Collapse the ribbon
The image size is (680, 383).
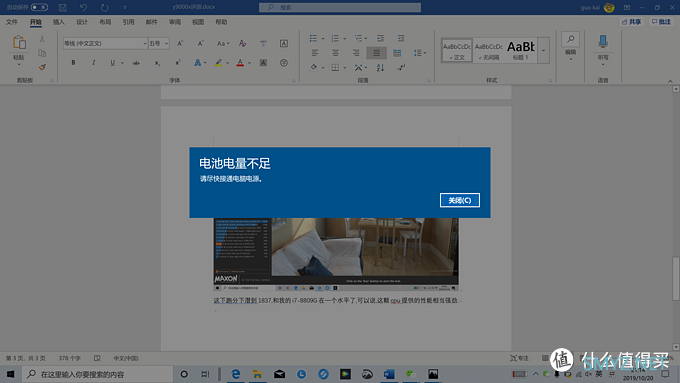pos(670,81)
